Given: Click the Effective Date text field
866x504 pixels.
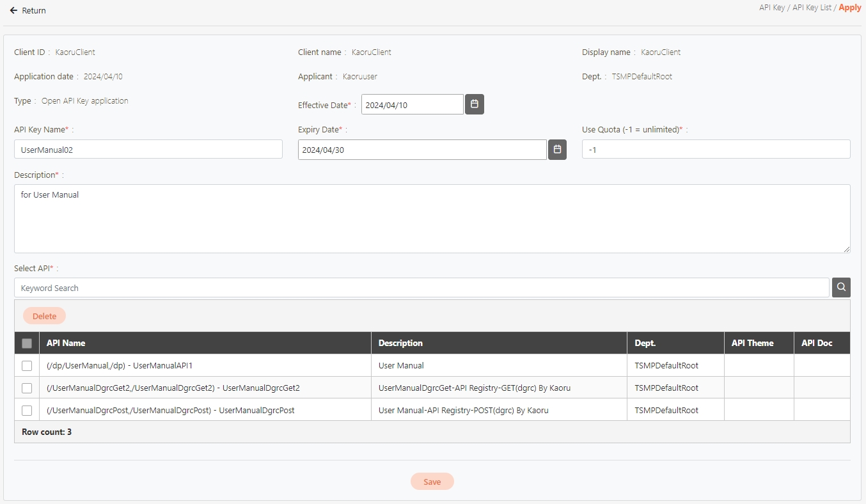Looking at the screenshot, I should (x=412, y=105).
